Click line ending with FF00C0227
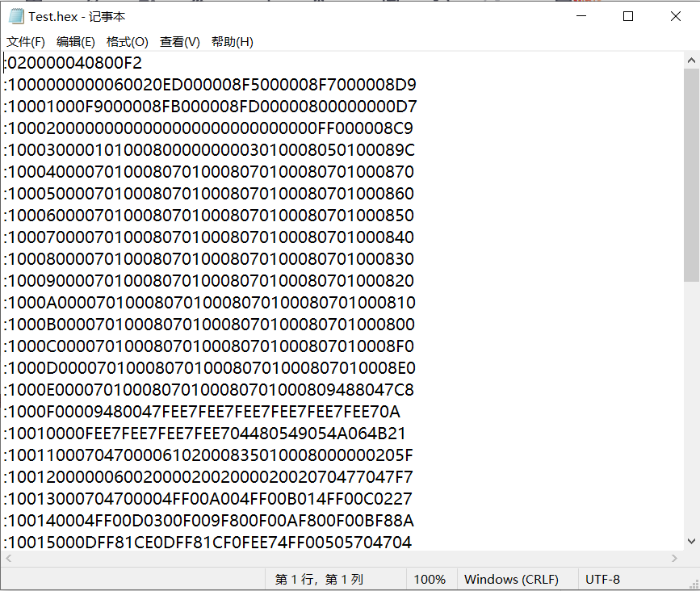The image size is (700, 591). [208, 500]
